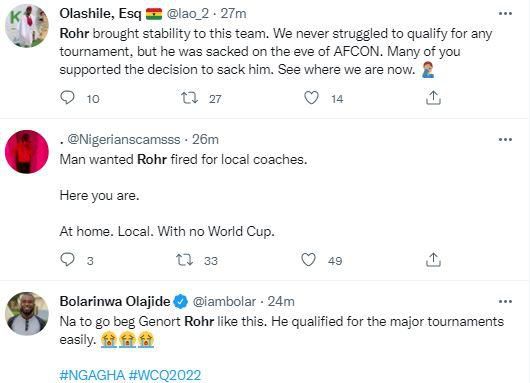Share the @Nigerianscamsss tweet
The height and width of the screenshot is (383, 530).
pyautogui.click(x=433, y=260)
